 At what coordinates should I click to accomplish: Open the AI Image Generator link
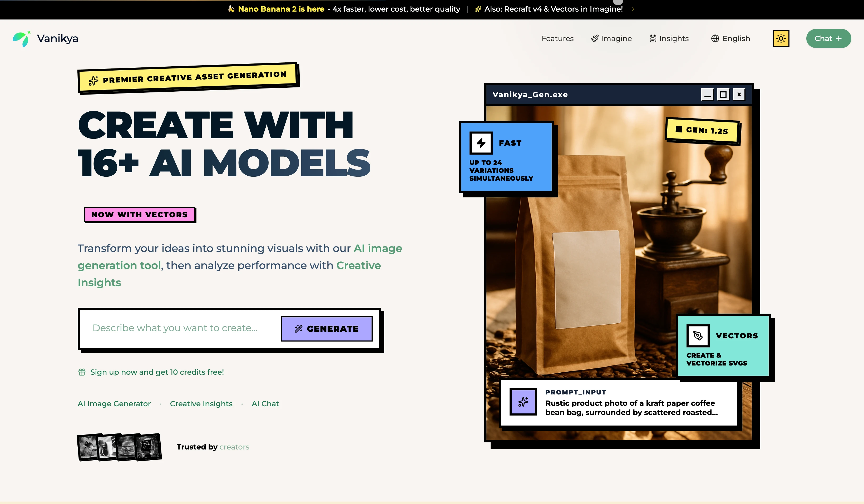tap(114, 404)
